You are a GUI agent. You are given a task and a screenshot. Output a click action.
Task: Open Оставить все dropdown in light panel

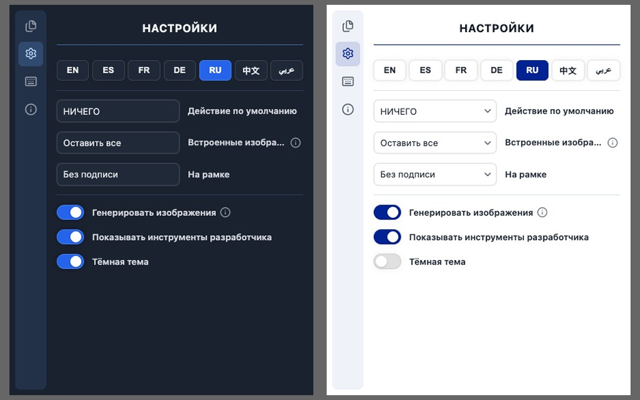[x=435, y=142]
